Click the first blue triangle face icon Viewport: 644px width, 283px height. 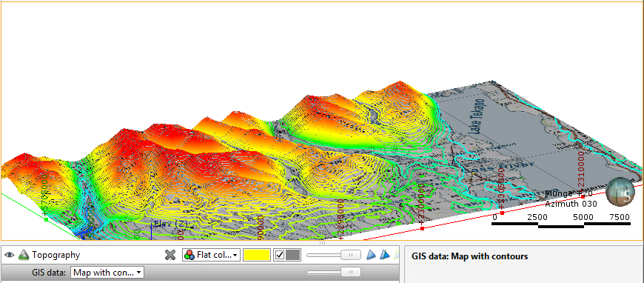tap(371, 255)
